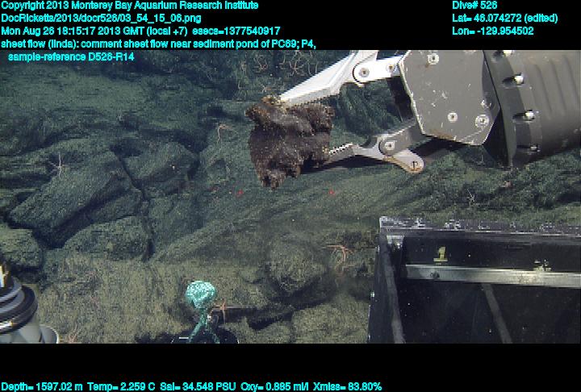Click the red laser dot on seafloor
581x392 pixels.
(x=239, y=192)
